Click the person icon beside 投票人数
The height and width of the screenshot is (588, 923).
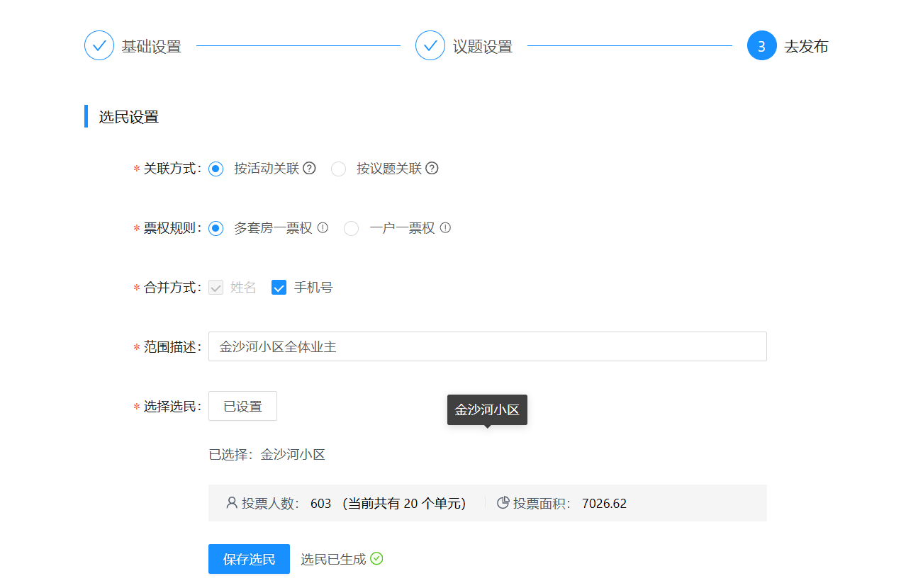click(231, 503)
